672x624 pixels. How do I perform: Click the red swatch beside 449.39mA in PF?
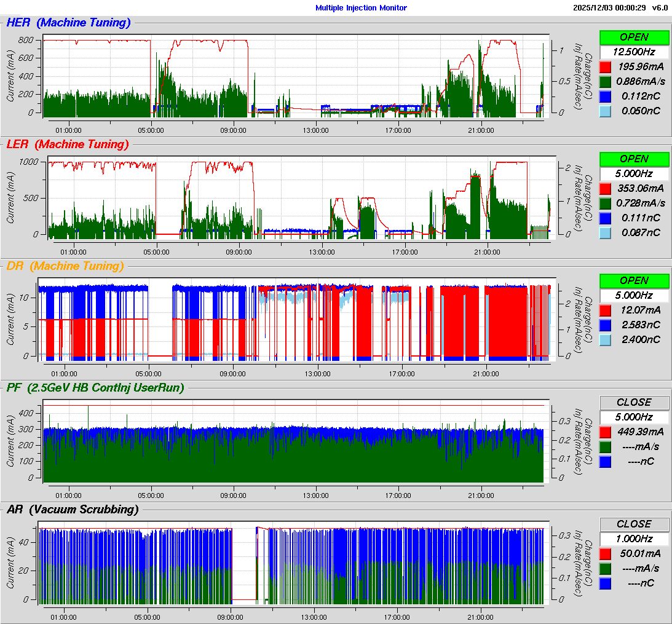pos(606,432)
